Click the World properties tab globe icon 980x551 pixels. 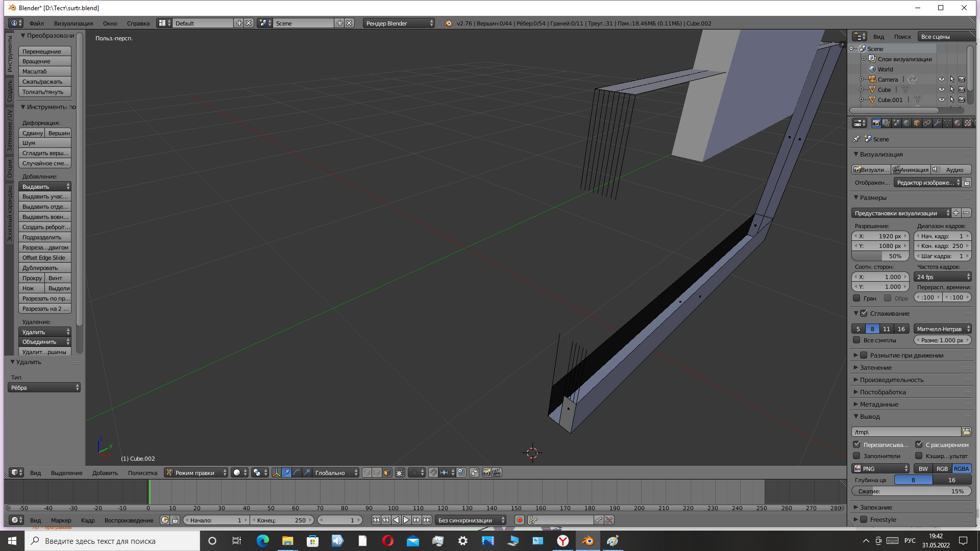click(x=906, y=123)
